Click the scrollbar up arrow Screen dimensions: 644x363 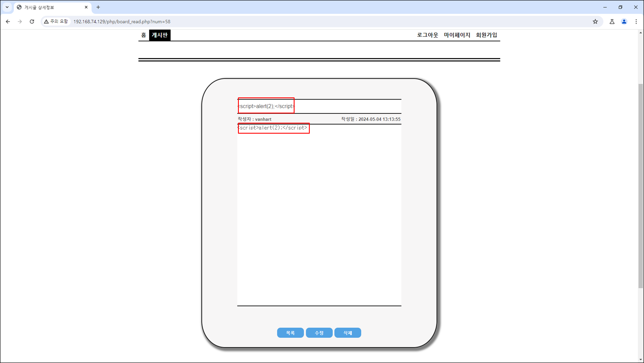pyautogui.click(x=641, y=33)
